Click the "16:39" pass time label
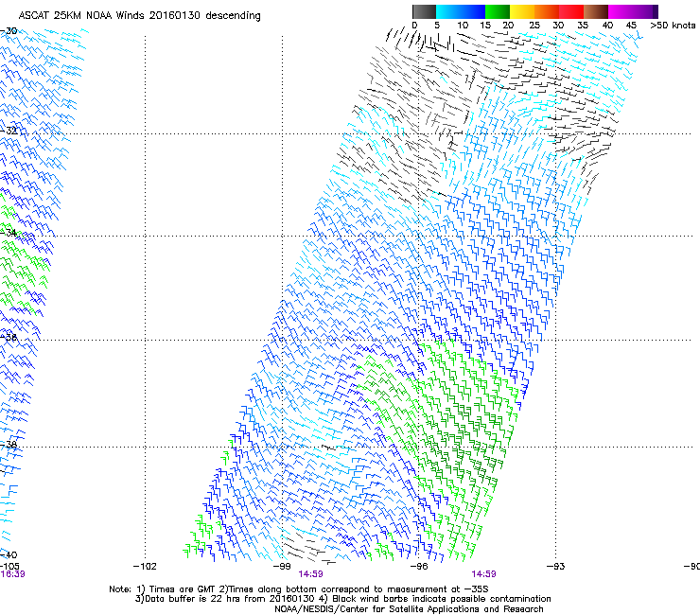 (12, 574)
